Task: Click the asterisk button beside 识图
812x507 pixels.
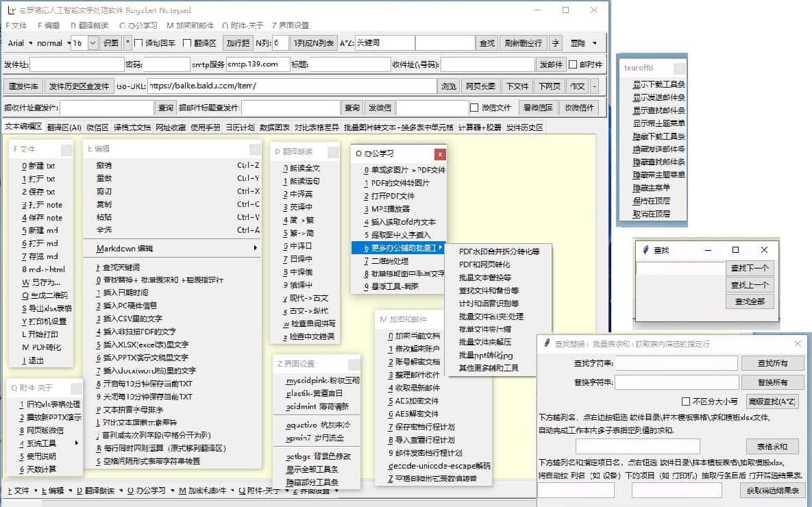Action: tap(128, 43)
